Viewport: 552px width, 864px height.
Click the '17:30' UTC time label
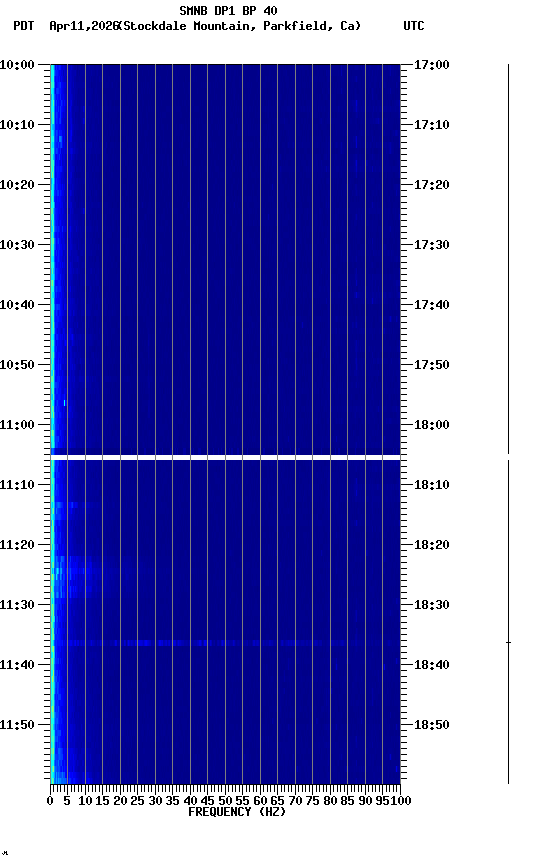coord(432,245)
